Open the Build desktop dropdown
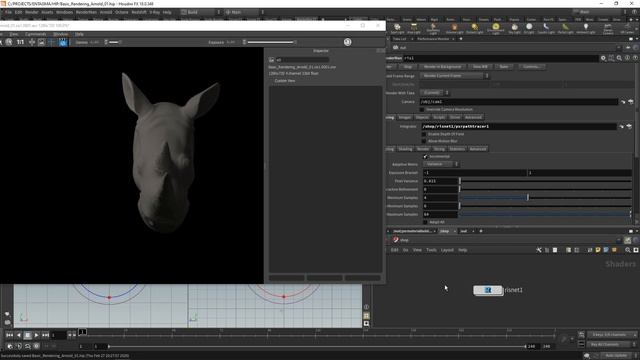 (201, 12)
